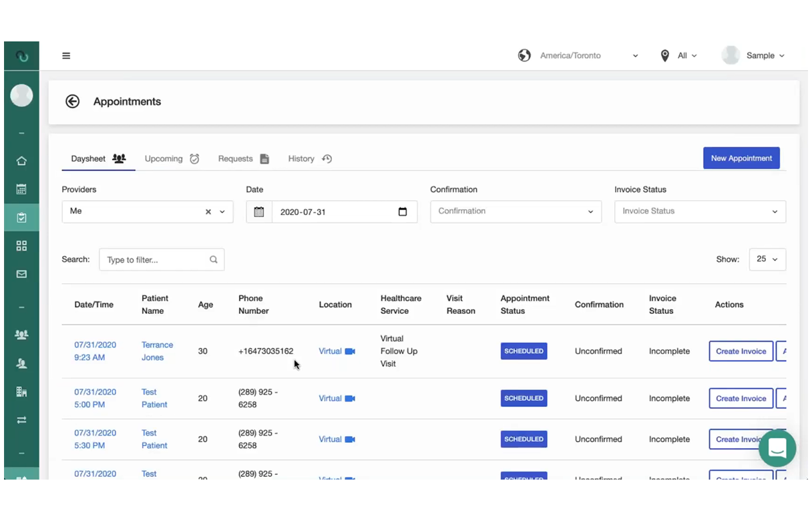Switch to the Upcoming tab

pyautogui.click(x=172, y=159)
